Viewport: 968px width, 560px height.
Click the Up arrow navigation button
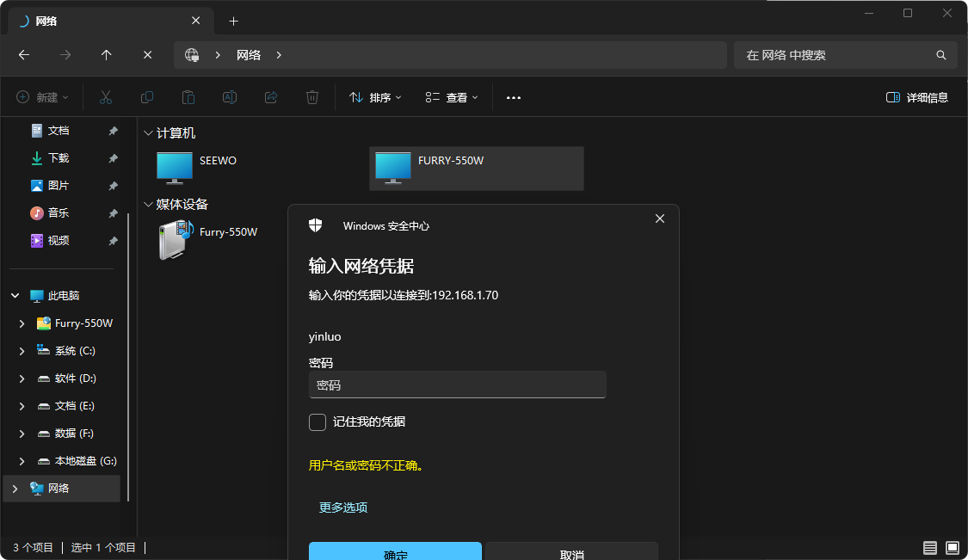tap(106, 55)
